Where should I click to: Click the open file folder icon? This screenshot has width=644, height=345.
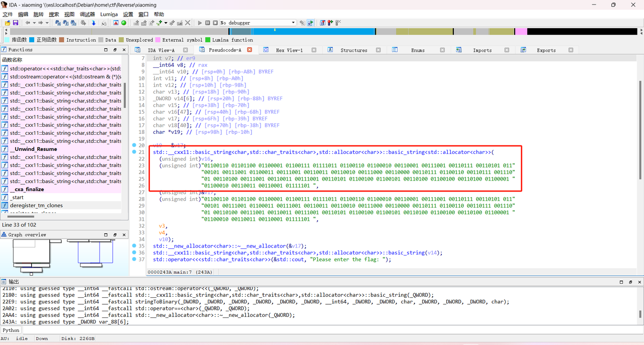pos(8,23)
